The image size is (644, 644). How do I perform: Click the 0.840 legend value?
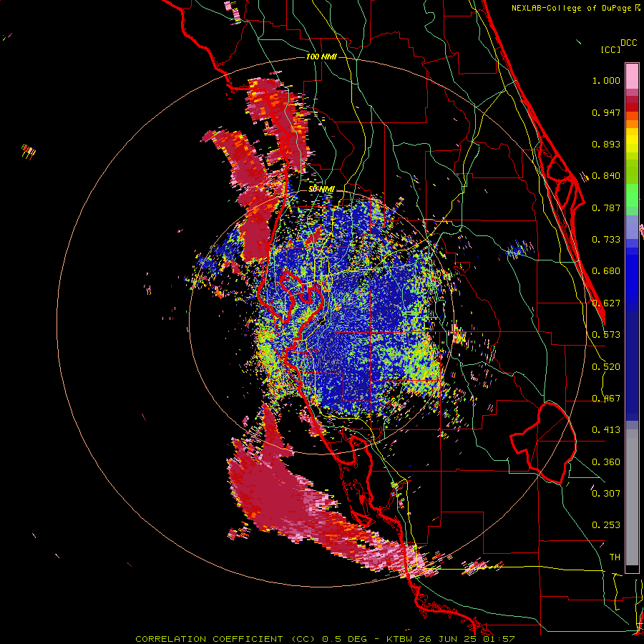coord(606,176)
